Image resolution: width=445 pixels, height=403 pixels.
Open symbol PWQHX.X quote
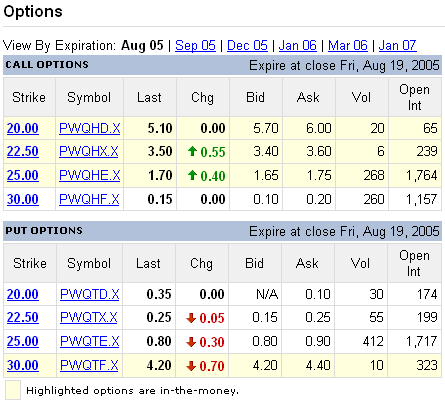[x=89, y=151]
